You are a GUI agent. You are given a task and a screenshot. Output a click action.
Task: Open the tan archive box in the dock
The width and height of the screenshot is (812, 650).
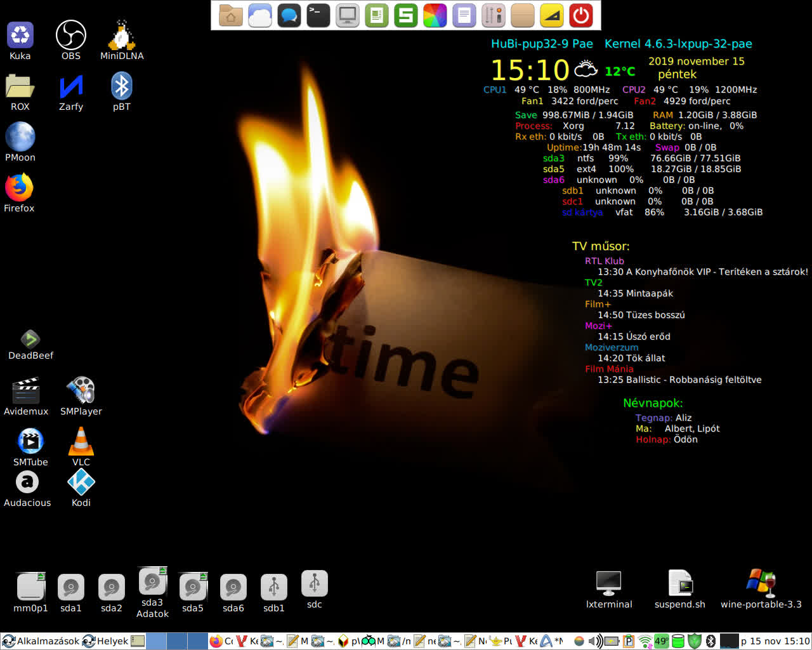click(x=523, y=15)
